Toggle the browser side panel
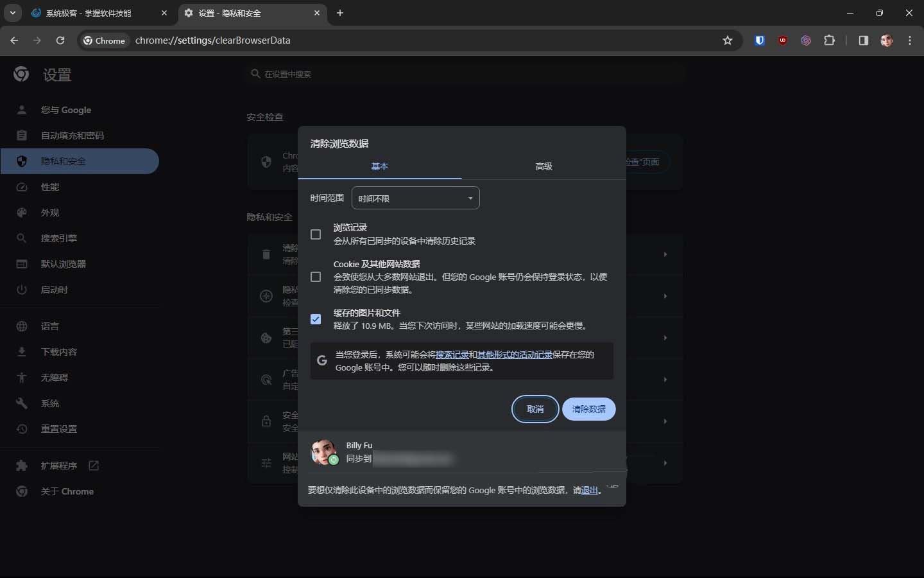Viewport: 924px width, 578px height. click(x=864, y=40)
